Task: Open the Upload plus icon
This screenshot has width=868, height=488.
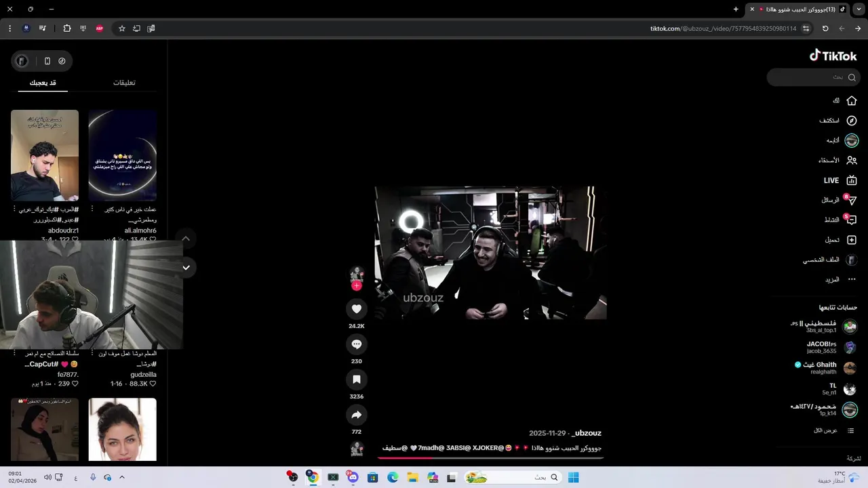Action: [852, 240]
